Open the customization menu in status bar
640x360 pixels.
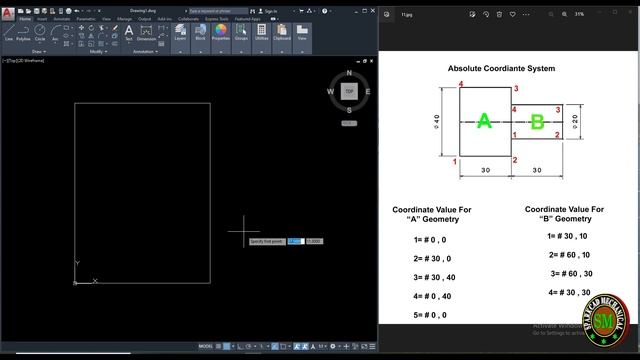coord(372,347)
